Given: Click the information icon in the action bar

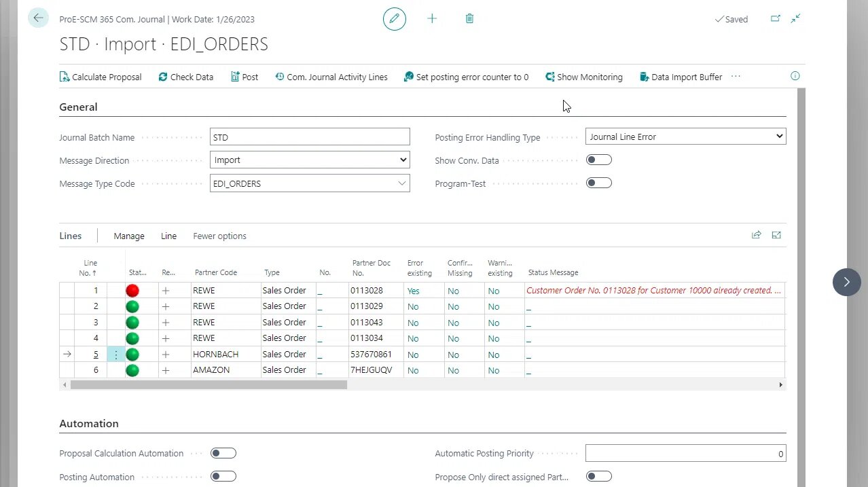Looking at the screenshot, I should pyautogui.click(x=795, y=76).
